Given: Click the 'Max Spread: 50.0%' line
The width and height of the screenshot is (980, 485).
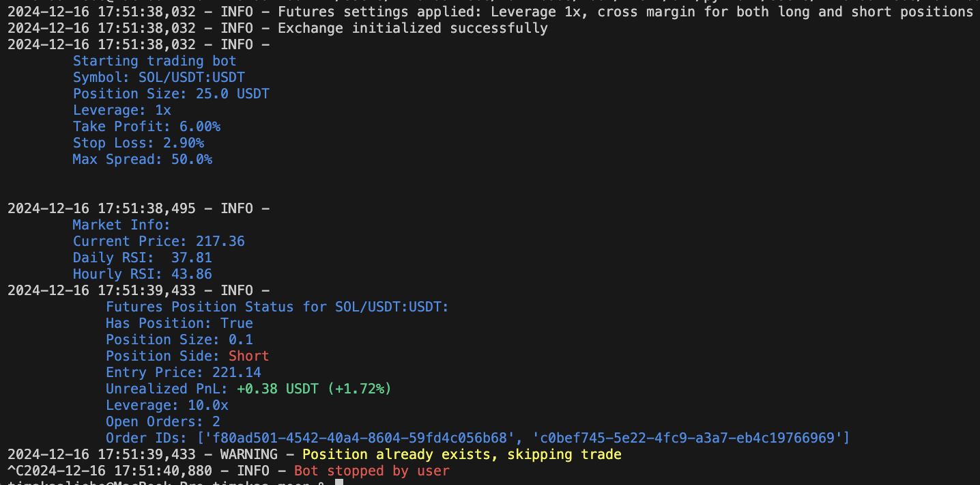Looking at the screenshot, I should (x=142, y=159).
